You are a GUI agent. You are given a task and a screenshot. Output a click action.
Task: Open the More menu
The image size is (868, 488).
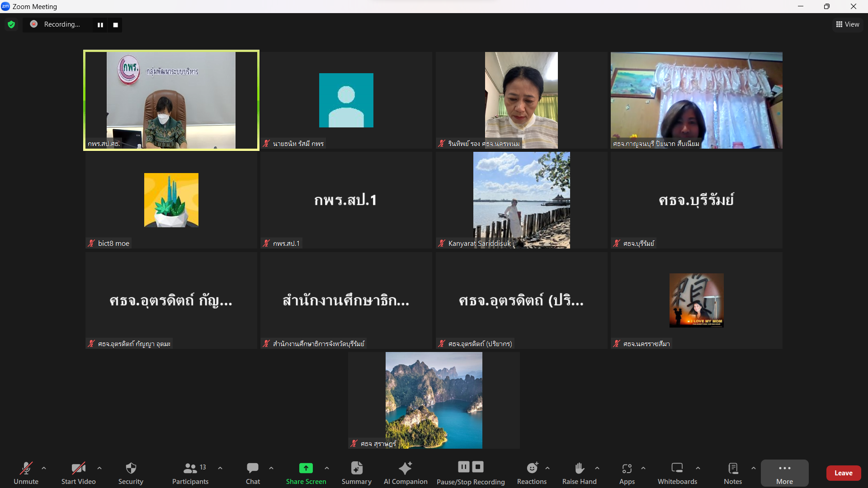pos(784,473)
